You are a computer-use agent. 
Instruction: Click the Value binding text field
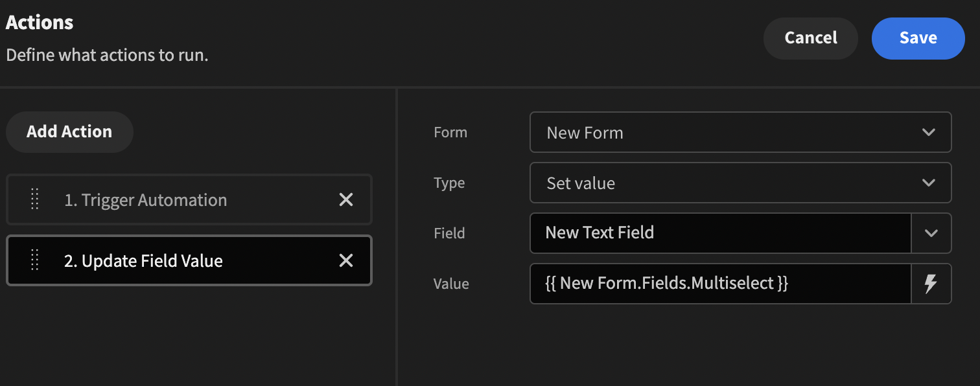[x=719, y=284]
